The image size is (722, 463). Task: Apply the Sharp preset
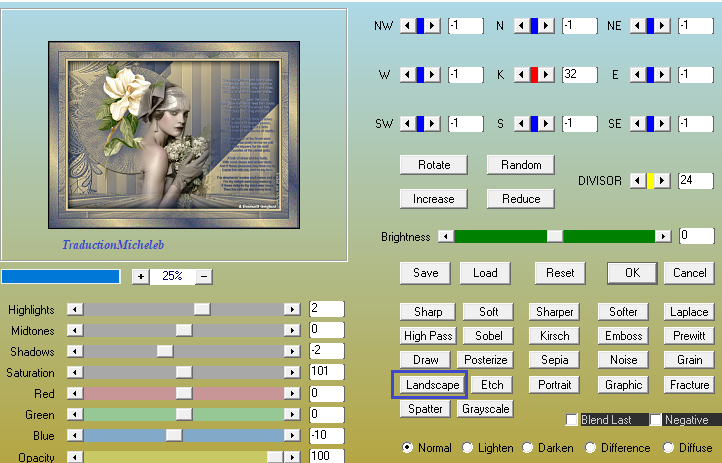click(428, 312)
